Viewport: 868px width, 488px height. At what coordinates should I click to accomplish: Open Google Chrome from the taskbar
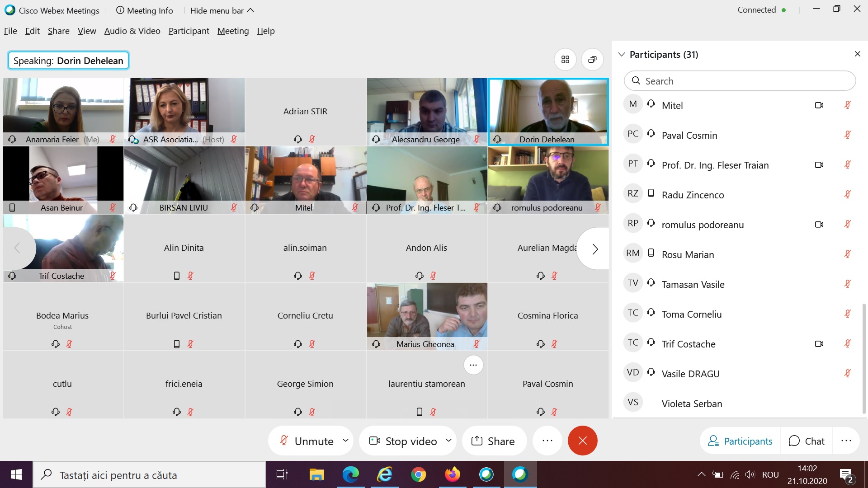(418, 474)
